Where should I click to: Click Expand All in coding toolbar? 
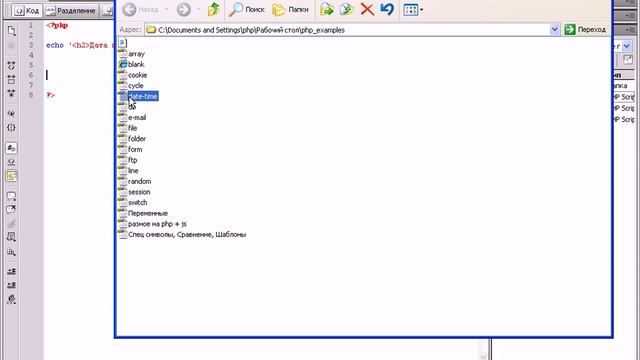point(11,93)
